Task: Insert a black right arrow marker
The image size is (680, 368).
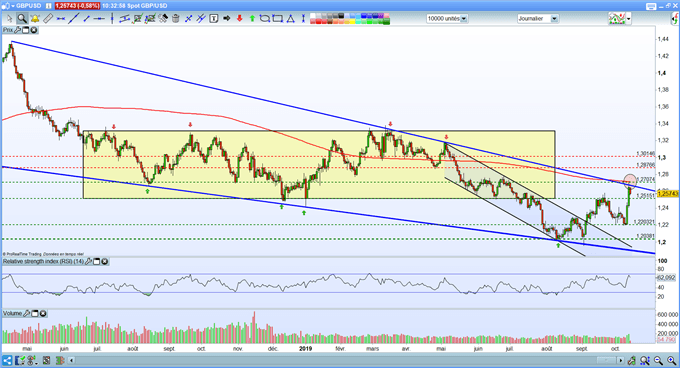Action: point(226,18)
